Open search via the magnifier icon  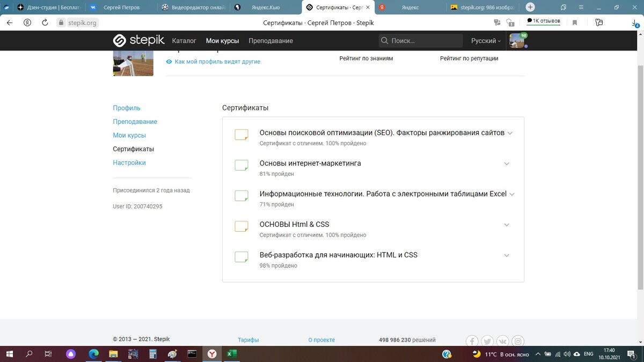point(384,40)
